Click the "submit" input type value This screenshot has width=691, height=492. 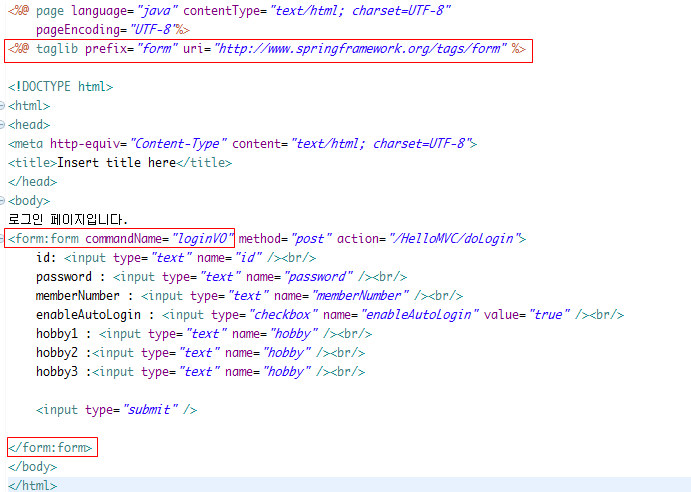coord(150,410)
